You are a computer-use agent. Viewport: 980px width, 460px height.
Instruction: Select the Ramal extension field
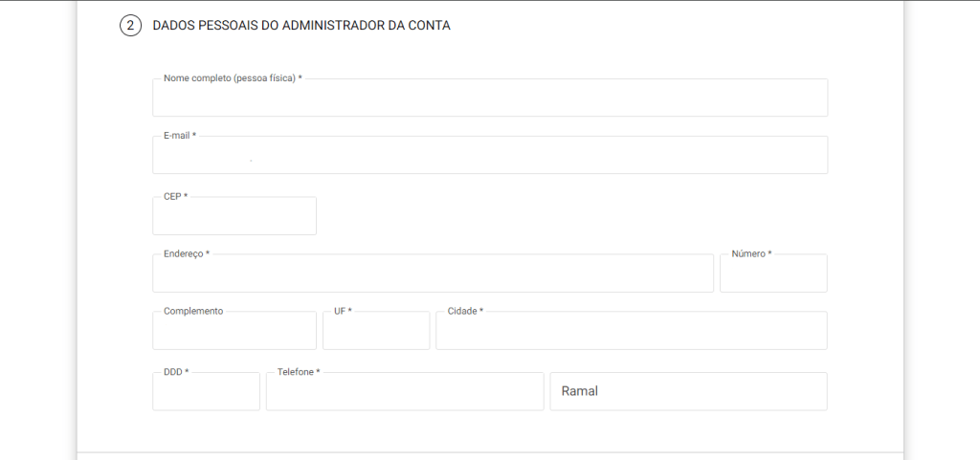tap(688, 392)
